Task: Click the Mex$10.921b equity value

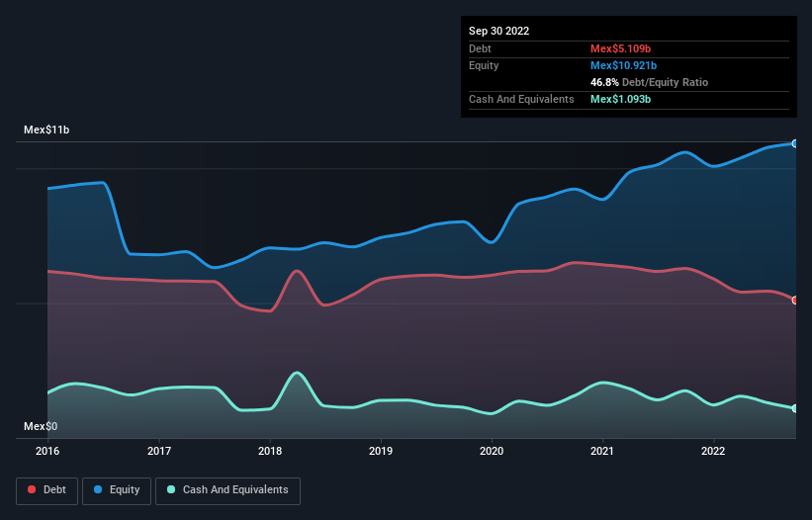Action: (623, 65)
